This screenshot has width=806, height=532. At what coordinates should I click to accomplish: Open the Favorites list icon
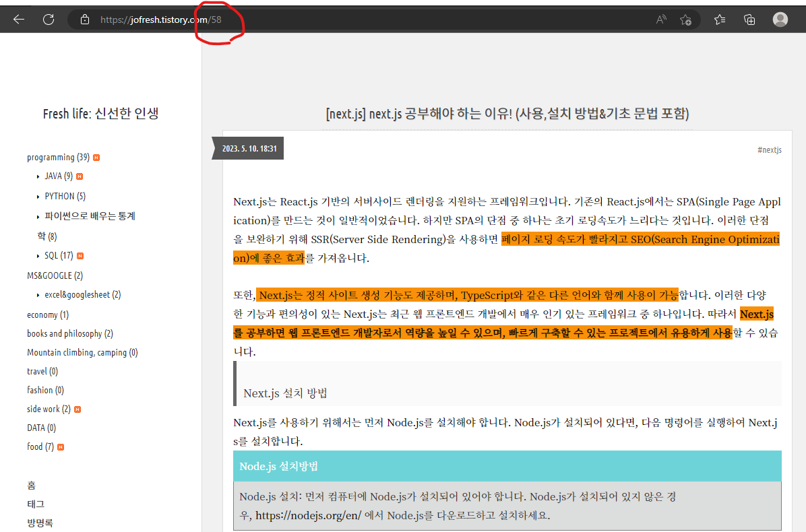(x=720, y=20)
